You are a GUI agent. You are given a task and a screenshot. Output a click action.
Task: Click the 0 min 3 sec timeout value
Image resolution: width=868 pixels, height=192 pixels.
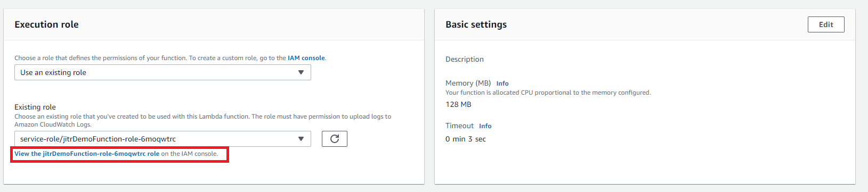[466, 139]
